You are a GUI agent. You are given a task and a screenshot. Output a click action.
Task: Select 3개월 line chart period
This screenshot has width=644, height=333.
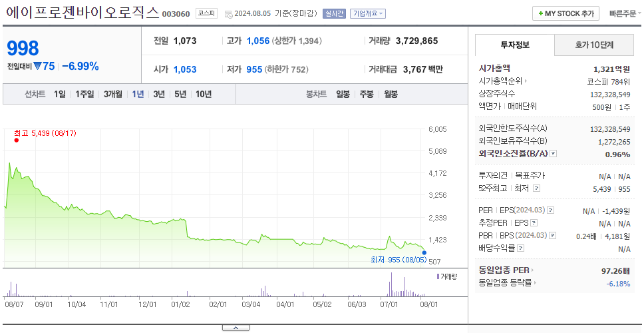[113, 94]
